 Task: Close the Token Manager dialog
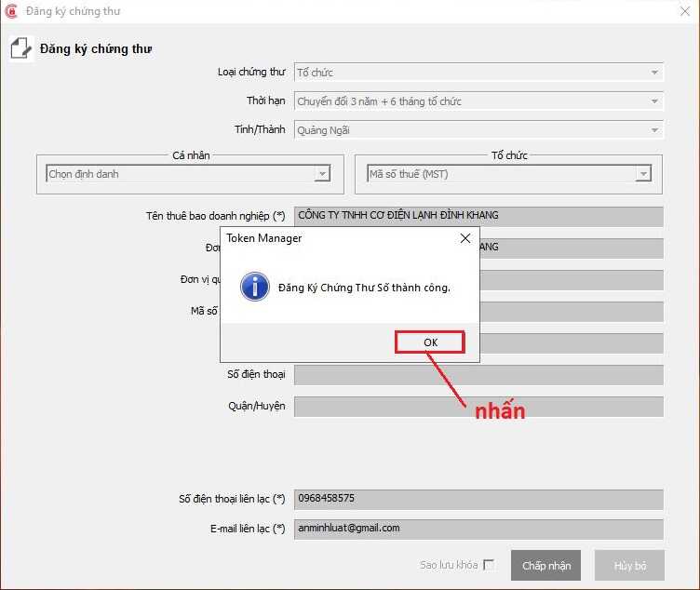click(x=465, y=238)
